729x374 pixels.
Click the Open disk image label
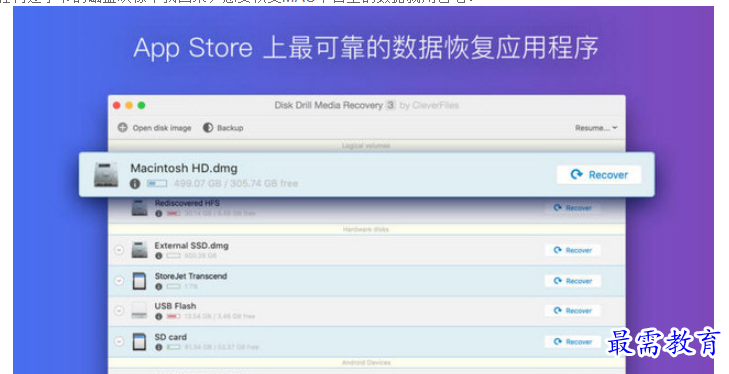pos(162,128)
